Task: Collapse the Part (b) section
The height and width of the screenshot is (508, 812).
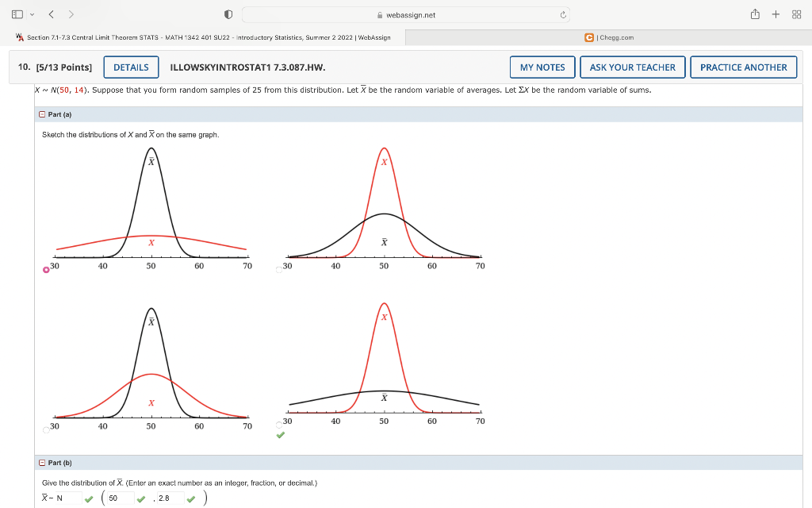Action: 41,462
